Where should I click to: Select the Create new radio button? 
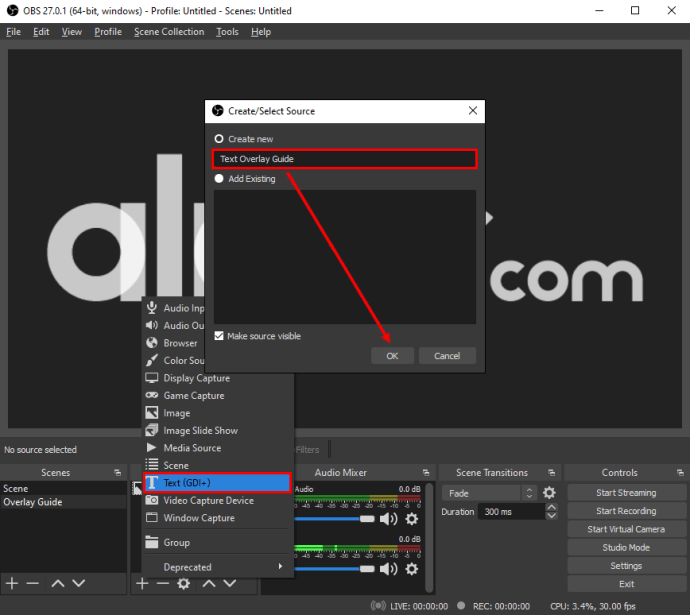219,139
